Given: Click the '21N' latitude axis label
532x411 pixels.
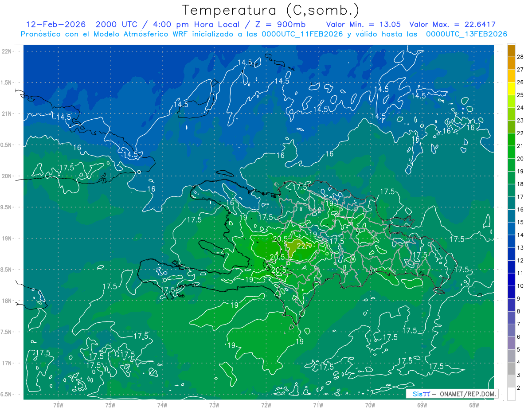Looking at the screenshot, I should 7,114.
